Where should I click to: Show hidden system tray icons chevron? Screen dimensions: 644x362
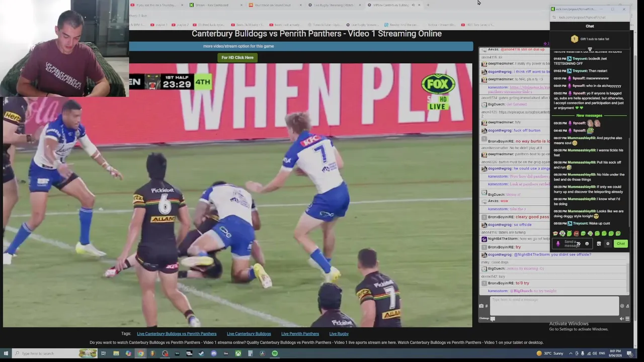572,353
